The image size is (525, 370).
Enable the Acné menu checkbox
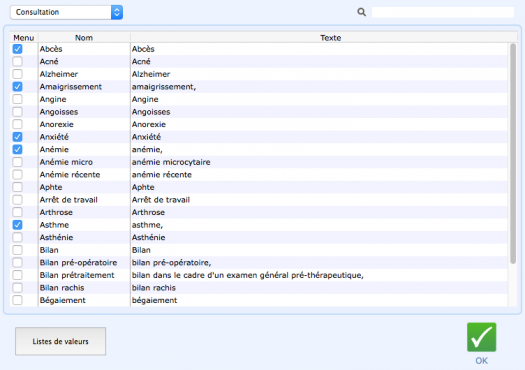pos(17,62)
